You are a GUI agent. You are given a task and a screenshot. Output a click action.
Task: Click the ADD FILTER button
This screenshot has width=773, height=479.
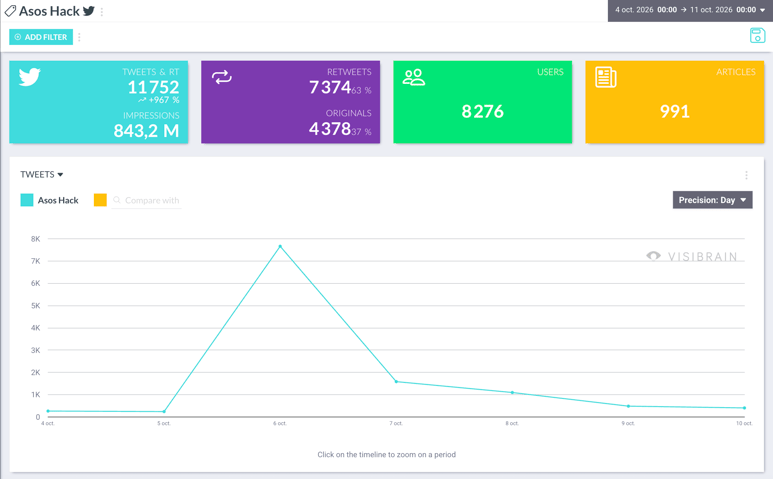pyautogui.click(x=41, y=37)
